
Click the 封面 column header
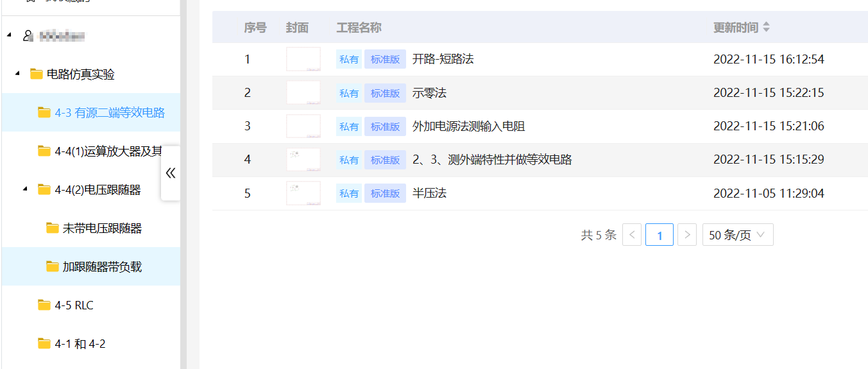click(x=297, y=28)
